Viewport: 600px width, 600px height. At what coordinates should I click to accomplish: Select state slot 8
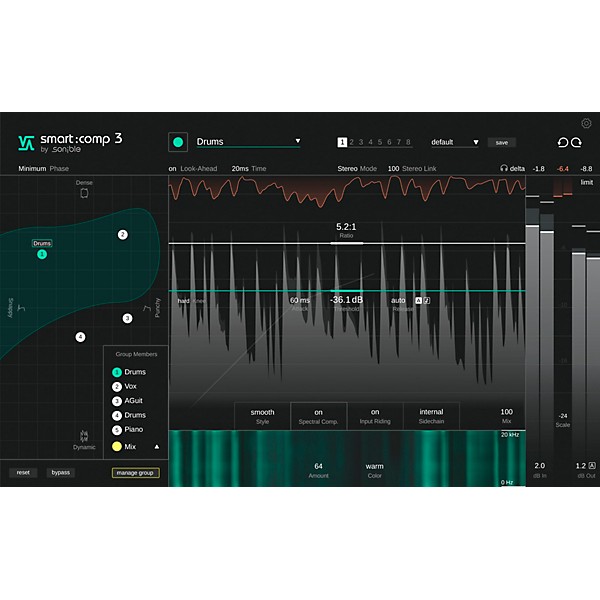[x=408, y=142]
